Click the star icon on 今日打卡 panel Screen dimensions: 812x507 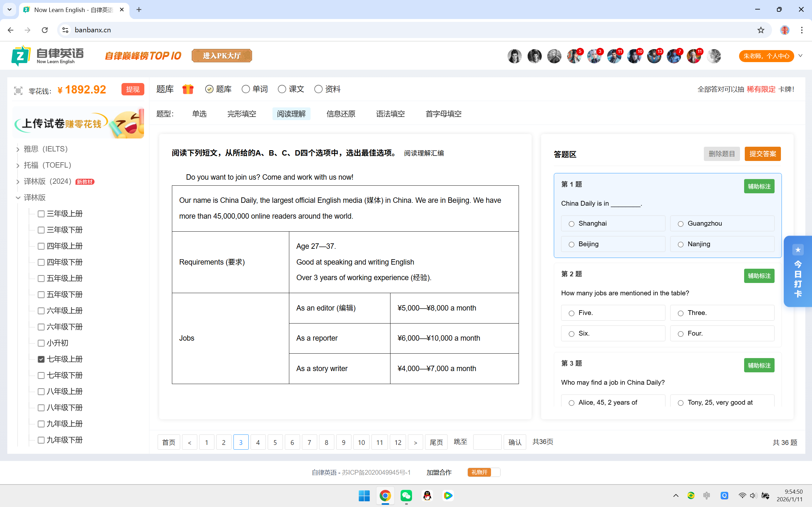click(x=798, y=250)
